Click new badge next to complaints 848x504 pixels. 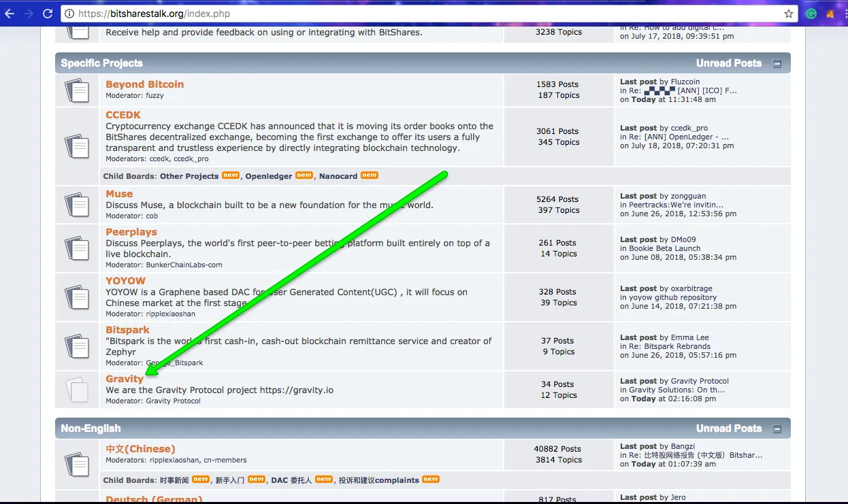[431, 479]
